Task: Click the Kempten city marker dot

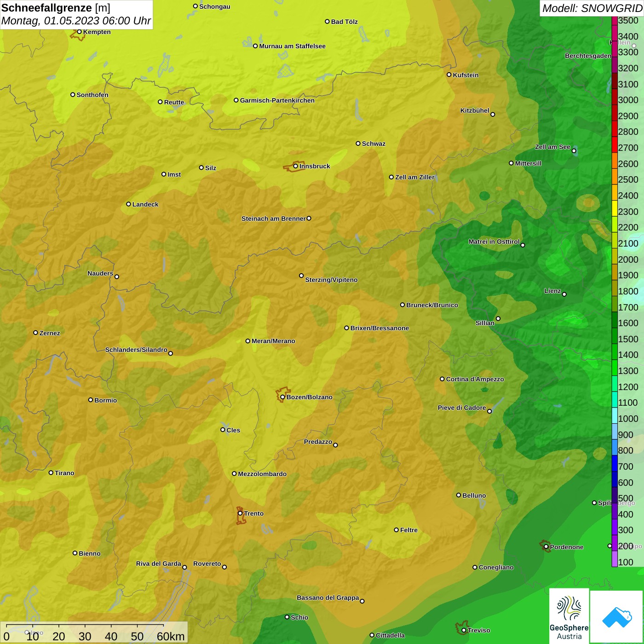Action: tap(79, 32)
